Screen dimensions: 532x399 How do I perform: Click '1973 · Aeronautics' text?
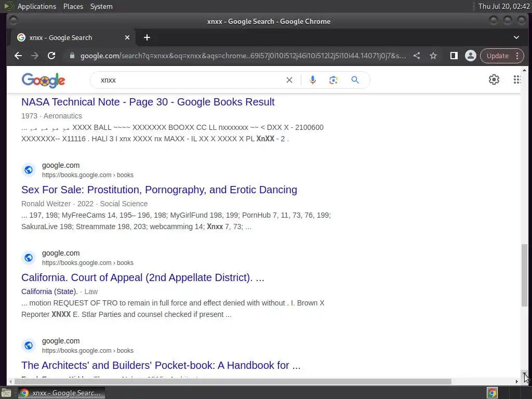51,116
